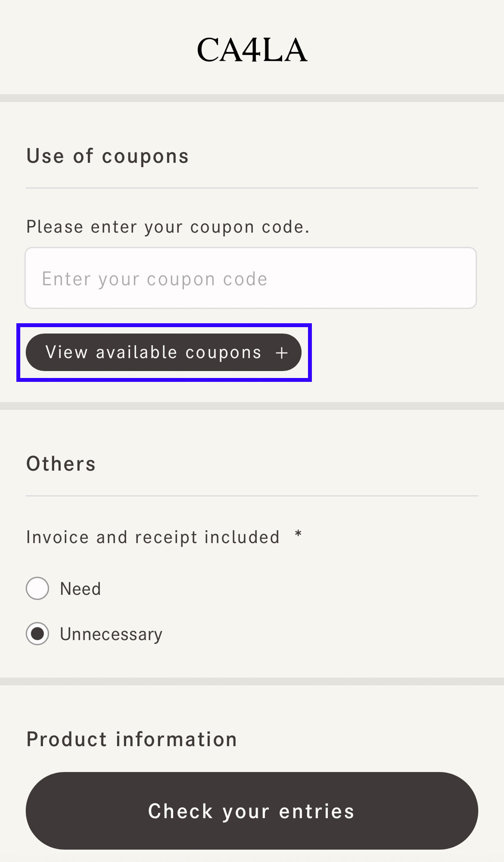Click the CA4LA logo
Image resolution: width=504 pixels, height=862 pixels.
(x=252, y=50)
